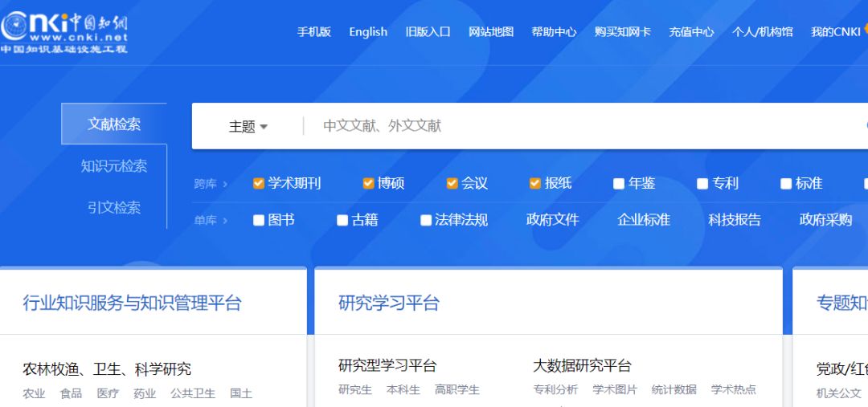The width and height of the screenshot is (868, 407).
Task: Check the 专利 checkbox
Action: coord(702,184)
